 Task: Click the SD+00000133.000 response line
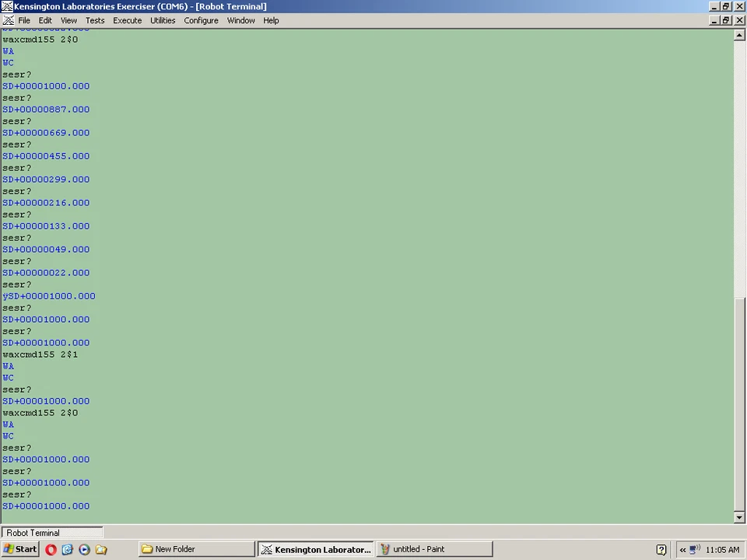click(x=46, y=226)
